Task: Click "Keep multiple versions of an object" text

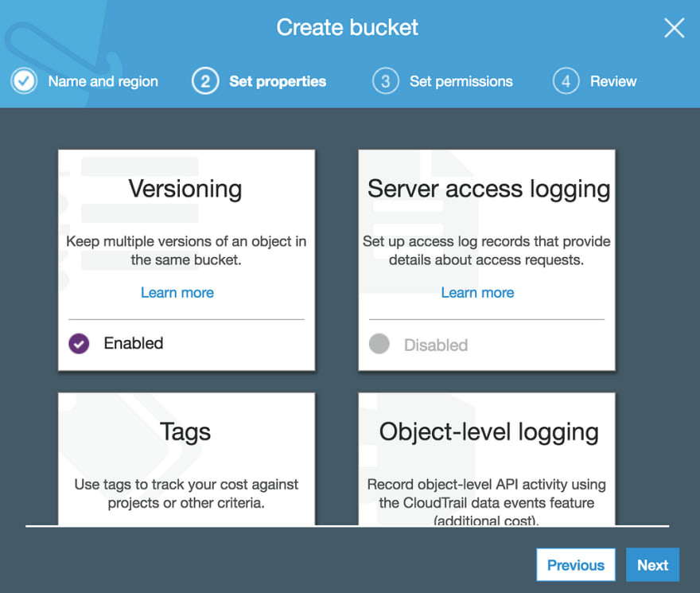Action: [186, 251]
